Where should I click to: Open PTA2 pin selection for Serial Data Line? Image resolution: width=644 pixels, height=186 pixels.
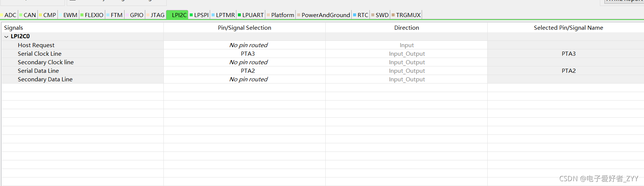click(x=245, y=71)
